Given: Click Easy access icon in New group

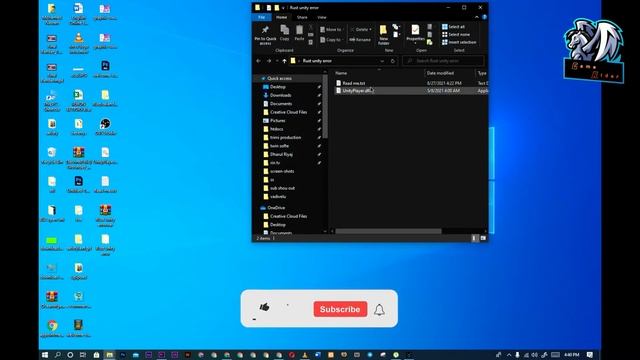Looking at the screenshot, I should click(x=395, y=35).
